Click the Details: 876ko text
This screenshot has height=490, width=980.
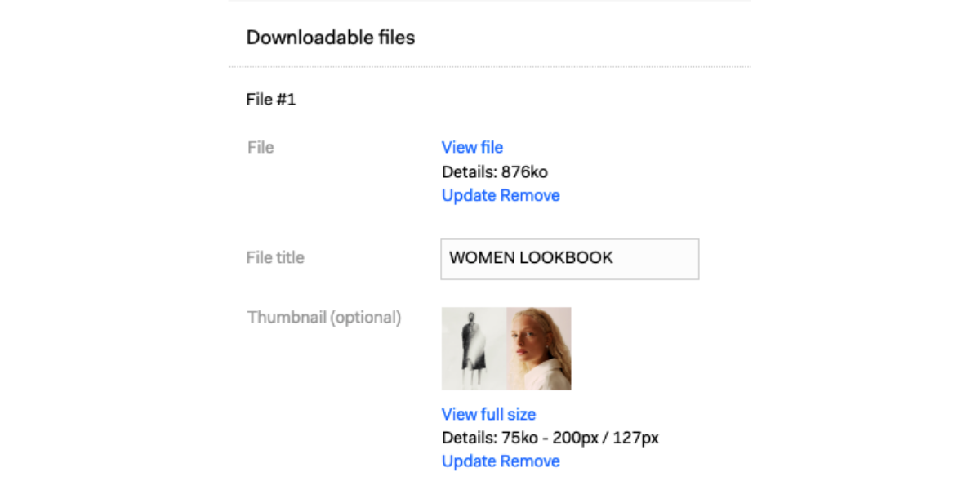point(495,171)
